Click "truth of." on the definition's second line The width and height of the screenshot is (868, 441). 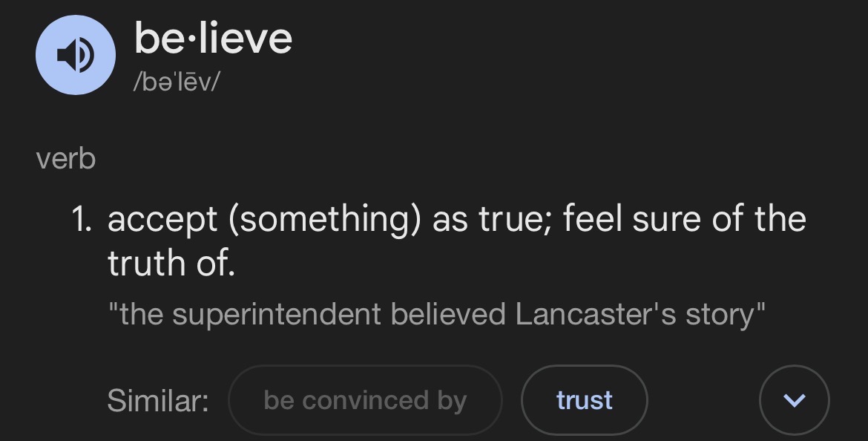[x=171, y=263]
